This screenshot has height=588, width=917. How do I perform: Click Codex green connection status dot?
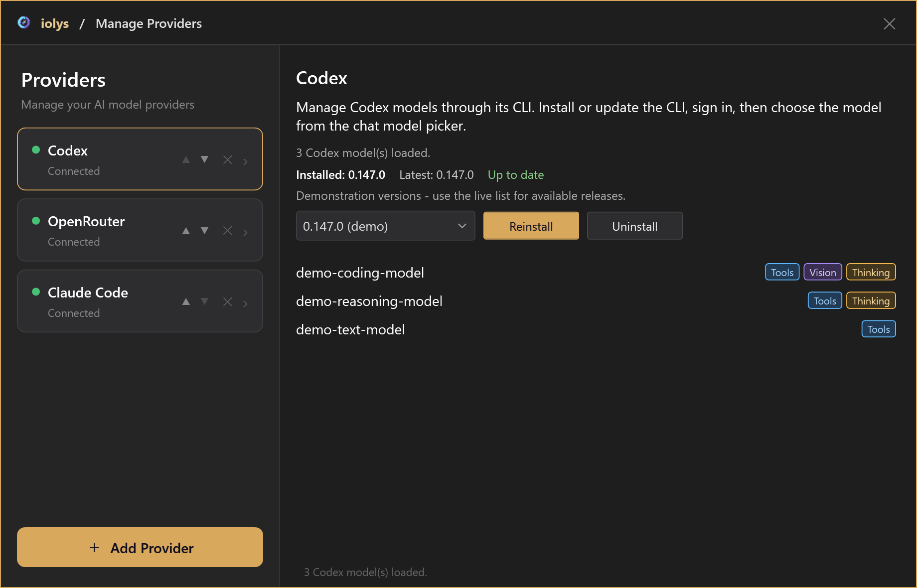click(36, 149)
